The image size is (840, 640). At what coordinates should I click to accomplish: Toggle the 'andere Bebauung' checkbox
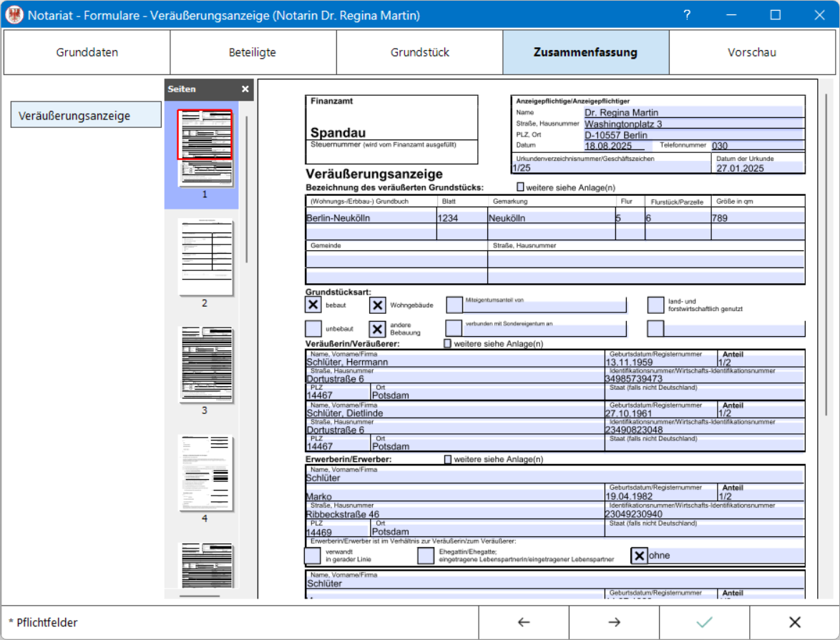point(377,328)
